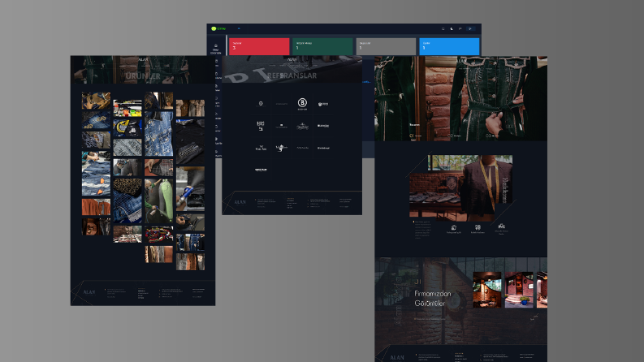
Task: Click the third feature icon under mannequin photo
Action: (502, 226)
